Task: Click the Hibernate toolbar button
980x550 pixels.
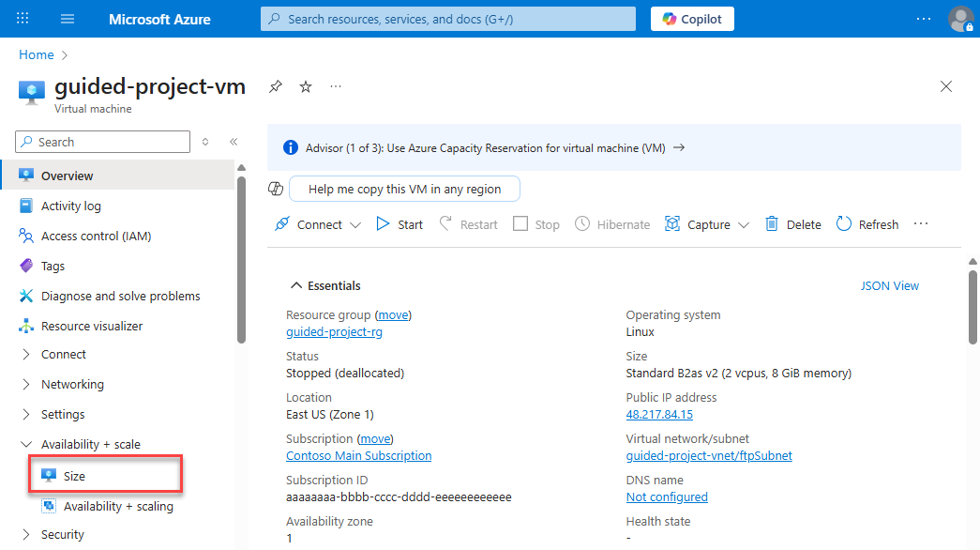Action: [x=612, y=224]
